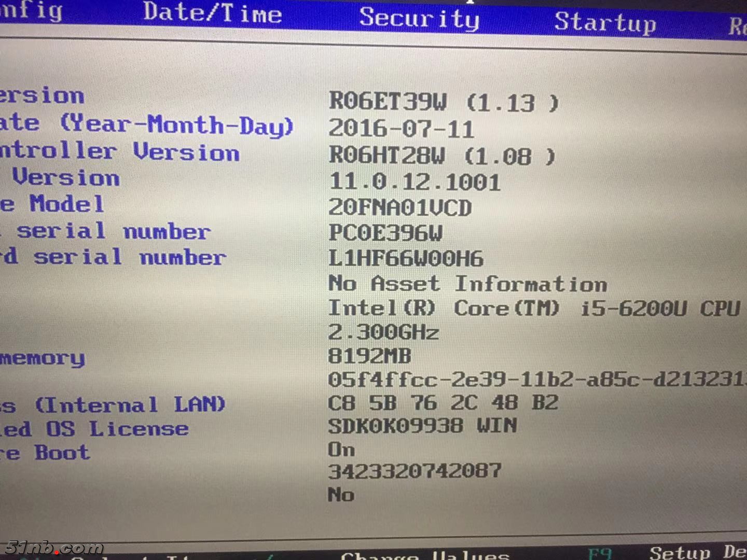Click the Boot label

(x=45, y=453)
